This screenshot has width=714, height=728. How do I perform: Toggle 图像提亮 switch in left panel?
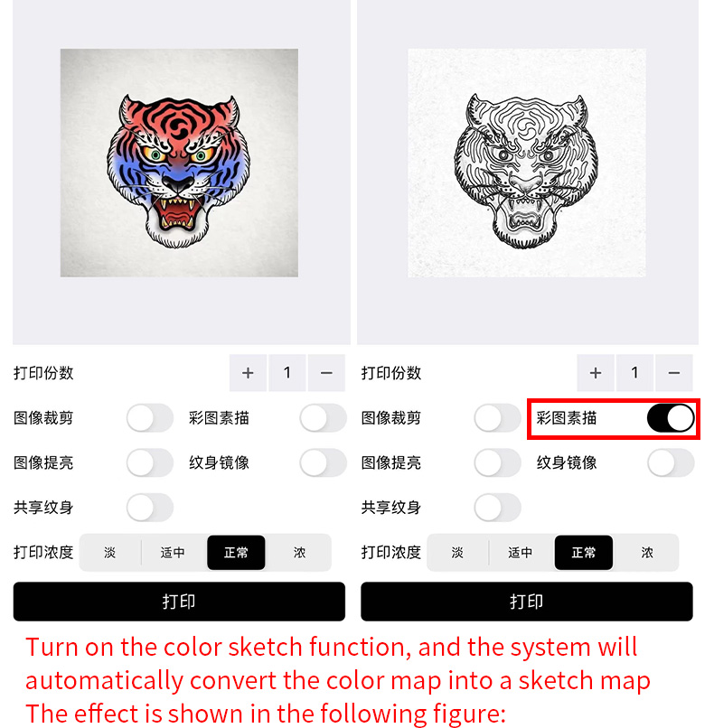pyautogui.click(x=150, y=462)
